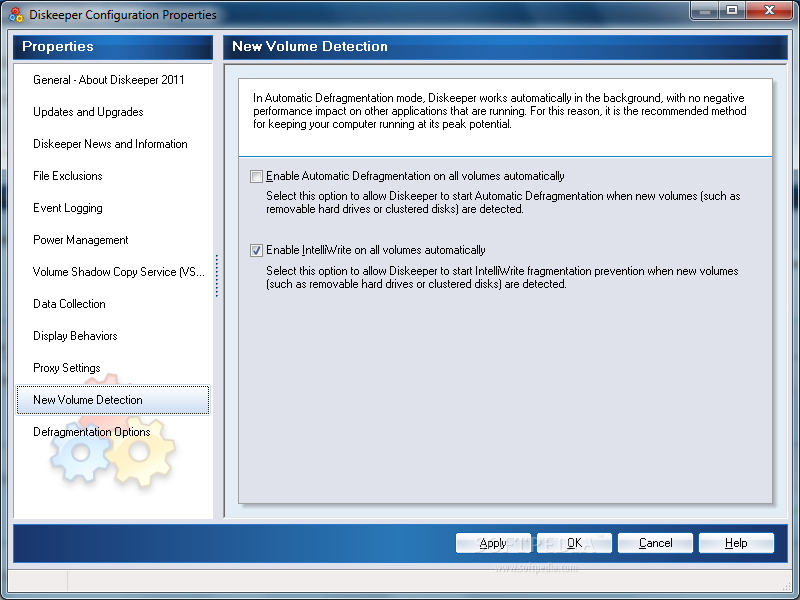Viewport: 800px width, 600px height.
Task: Enable Automatic Defragmentation on all volumes checkbox
Action: (x=256, y=177)
